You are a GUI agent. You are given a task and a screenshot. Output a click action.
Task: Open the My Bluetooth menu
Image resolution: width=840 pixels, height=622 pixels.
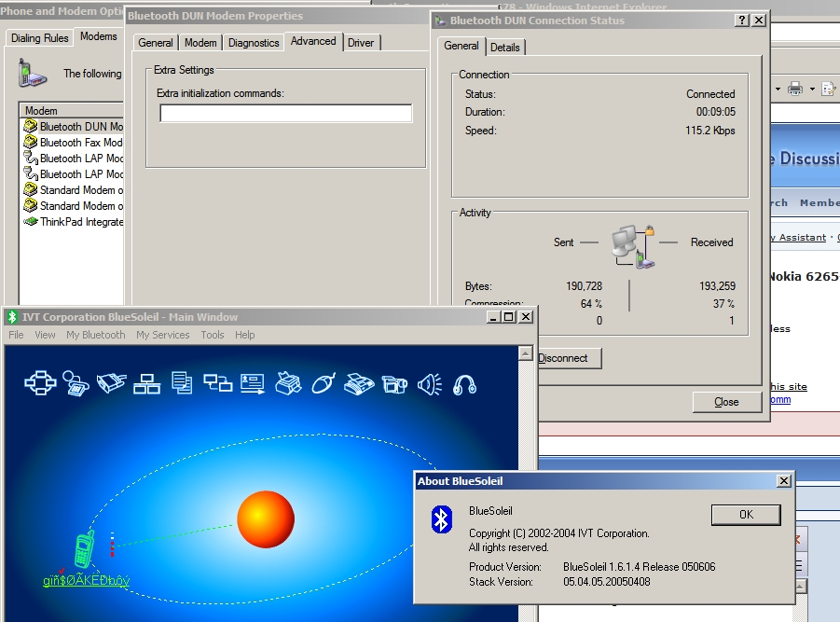click(x=96, y=335)
